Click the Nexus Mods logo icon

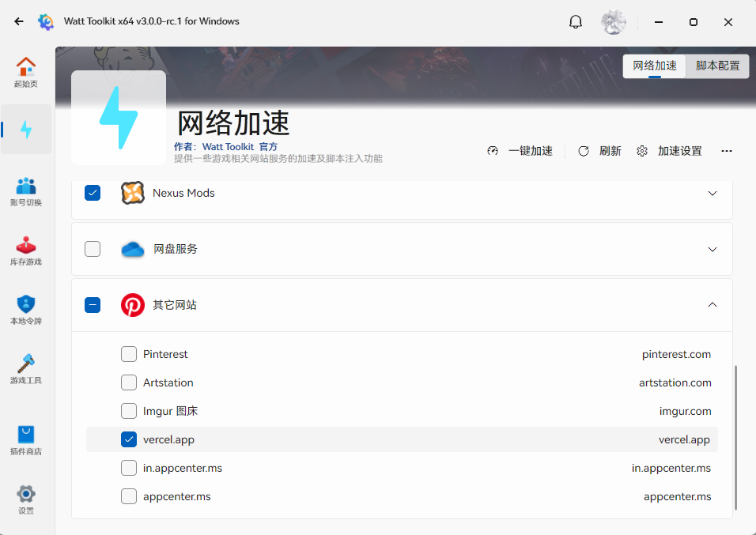(x=133, y=193)
